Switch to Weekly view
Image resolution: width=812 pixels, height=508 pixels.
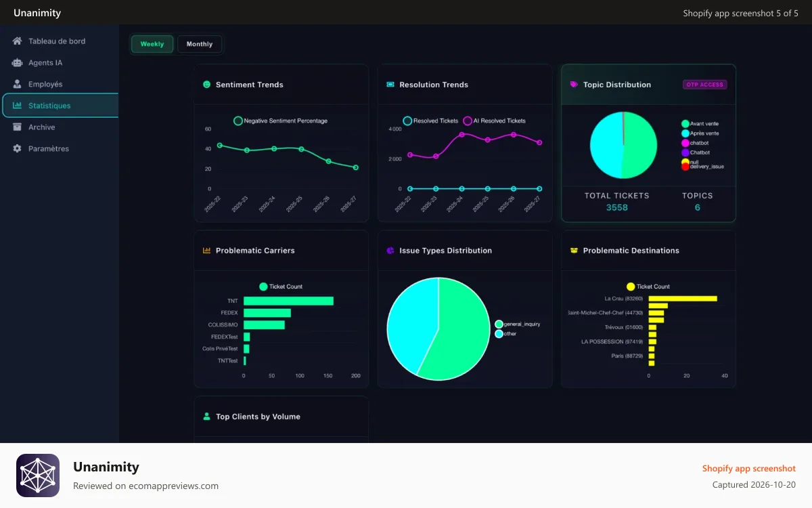coord(152,44)
